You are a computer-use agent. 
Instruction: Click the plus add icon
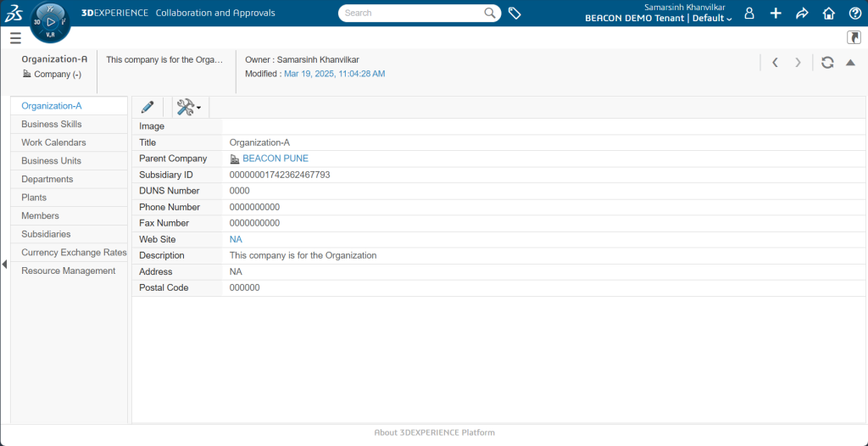coord(776,14)
